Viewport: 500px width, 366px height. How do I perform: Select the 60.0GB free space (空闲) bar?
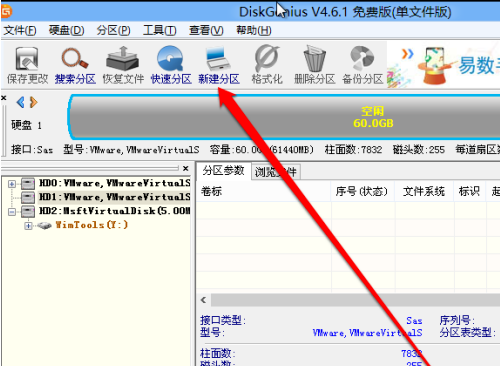coord(285,117)
